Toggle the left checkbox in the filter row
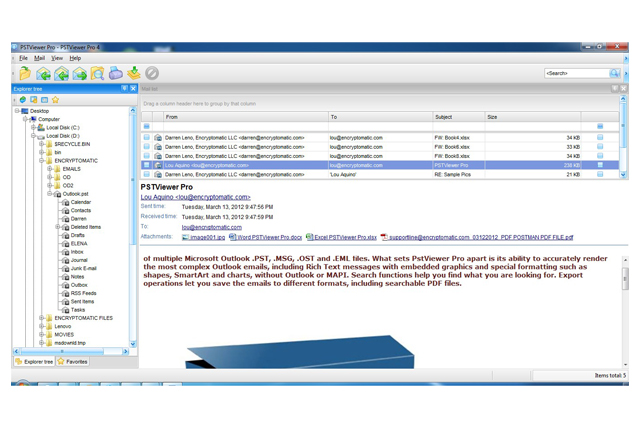 [x=147, y=126]
